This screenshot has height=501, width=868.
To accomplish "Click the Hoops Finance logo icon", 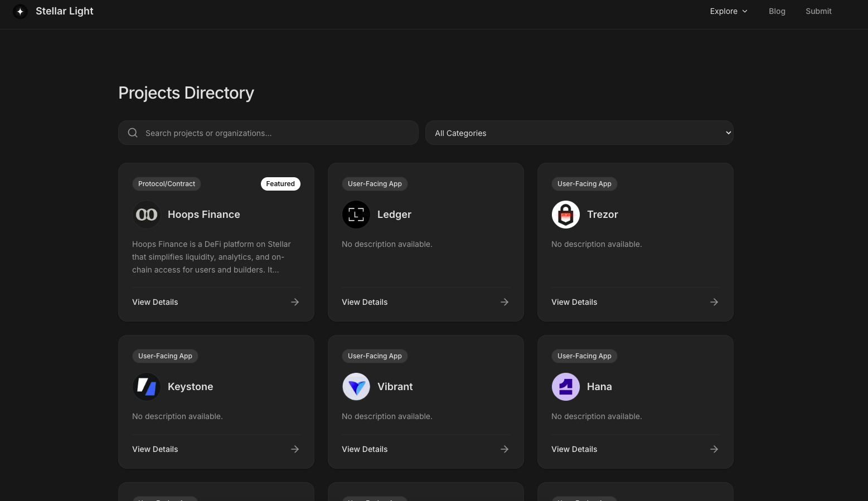I will [x=147, y=215].
